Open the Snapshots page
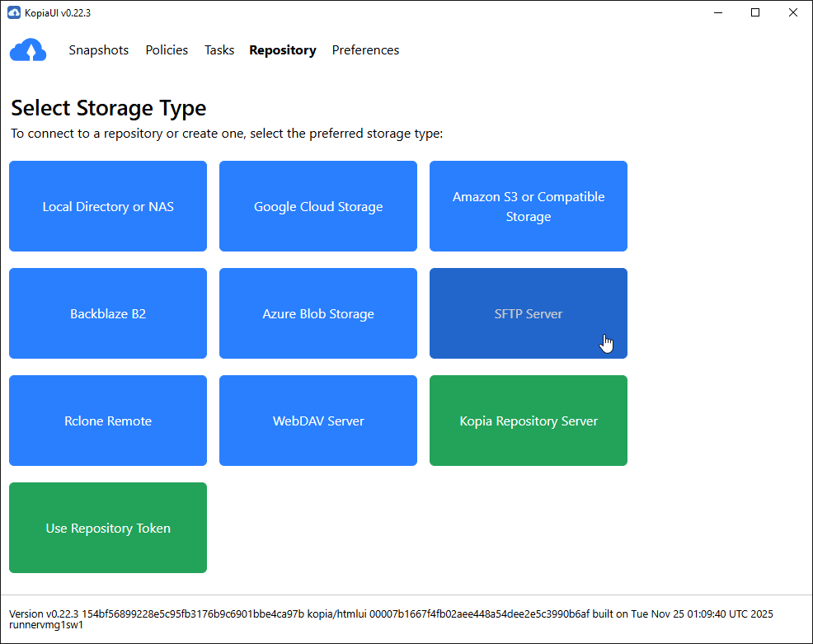Image resolution: width=813 pixels, height=644 pixels. point(98,50)
